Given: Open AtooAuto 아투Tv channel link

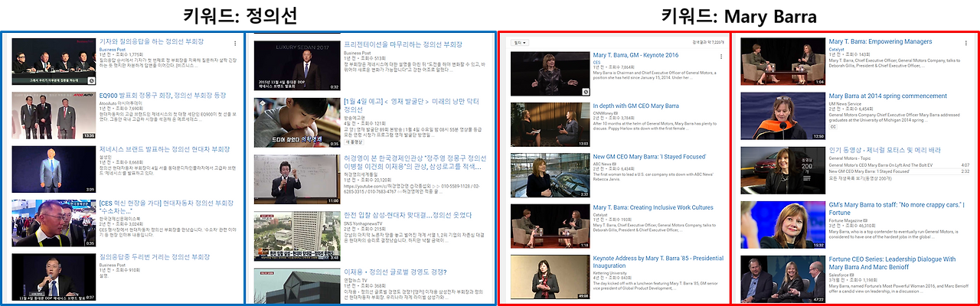Looking at the screenshot, I should (119, 103).
